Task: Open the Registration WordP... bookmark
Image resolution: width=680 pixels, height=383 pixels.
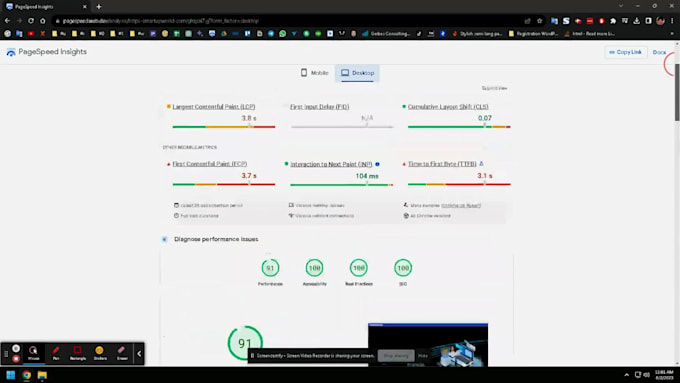Action: coord(533,33)
